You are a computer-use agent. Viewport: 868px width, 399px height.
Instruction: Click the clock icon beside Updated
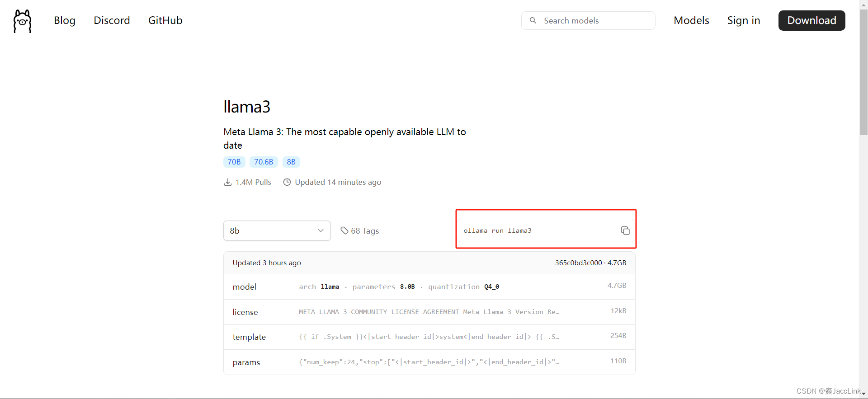tap(287, 182)
